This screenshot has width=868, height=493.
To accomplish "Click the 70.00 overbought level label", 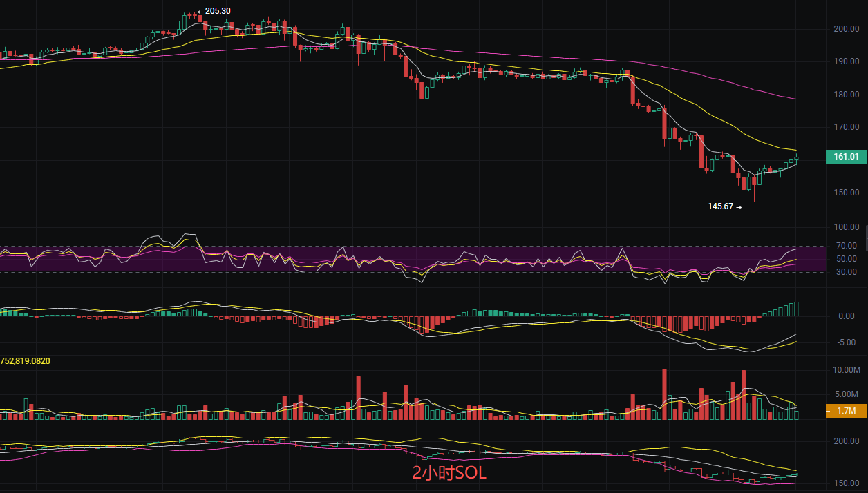I will (847, 246).
